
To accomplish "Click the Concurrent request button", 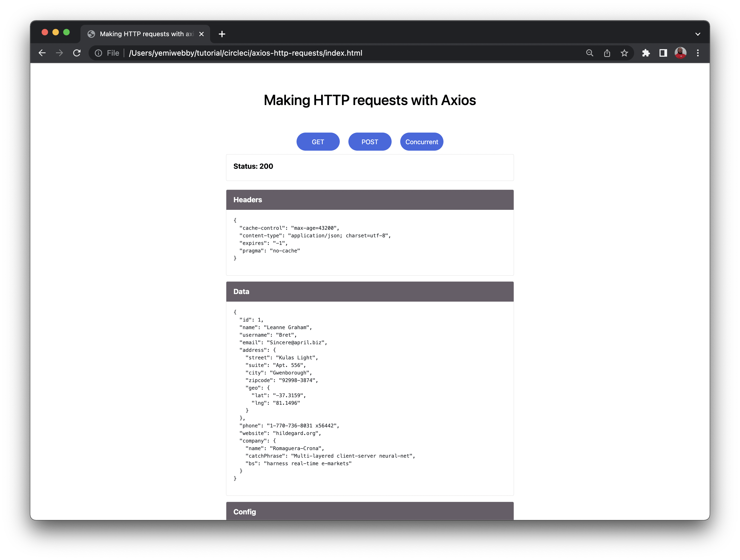I will point(422,141).
